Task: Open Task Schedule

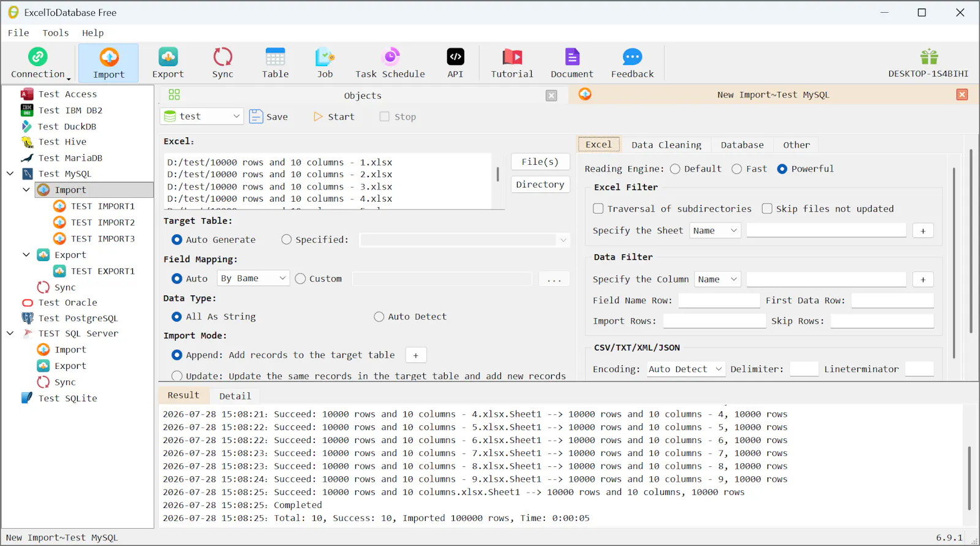Action: (390, 63)
